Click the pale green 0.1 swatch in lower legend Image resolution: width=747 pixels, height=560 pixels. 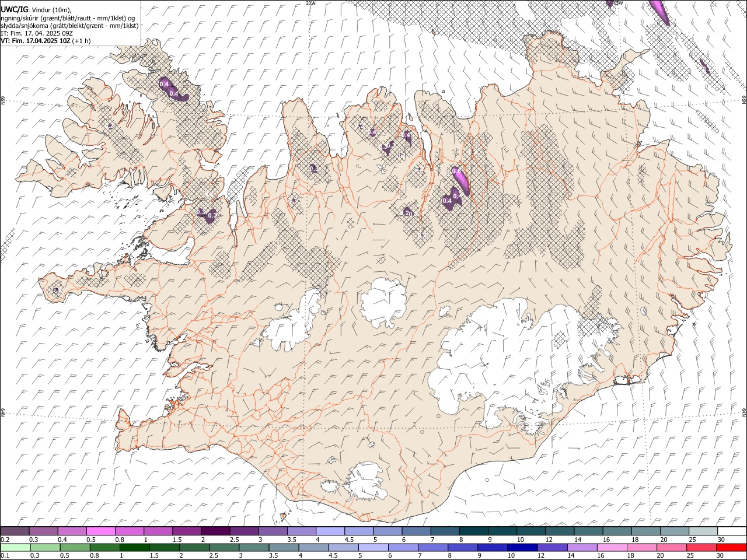click(x=15, y=547)
